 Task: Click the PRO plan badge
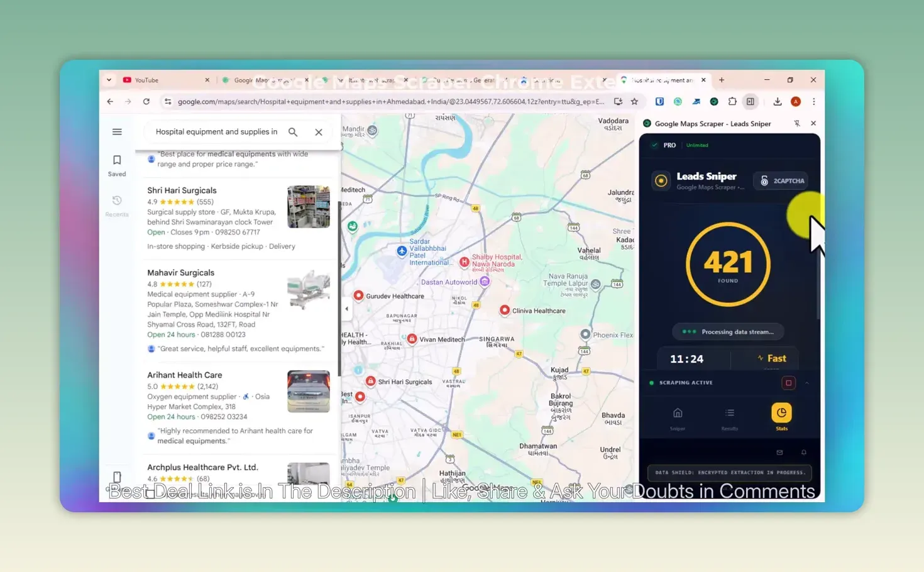tap(669, 145)
